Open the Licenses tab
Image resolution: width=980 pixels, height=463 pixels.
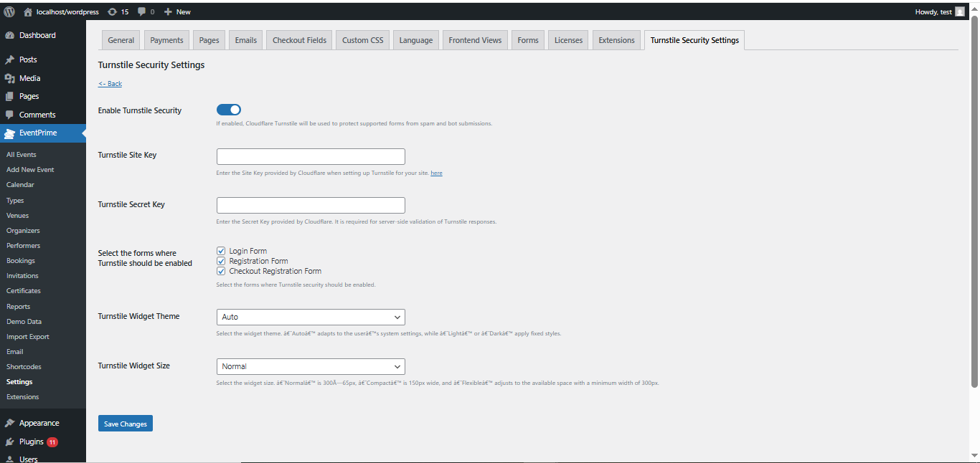point(568,40)
